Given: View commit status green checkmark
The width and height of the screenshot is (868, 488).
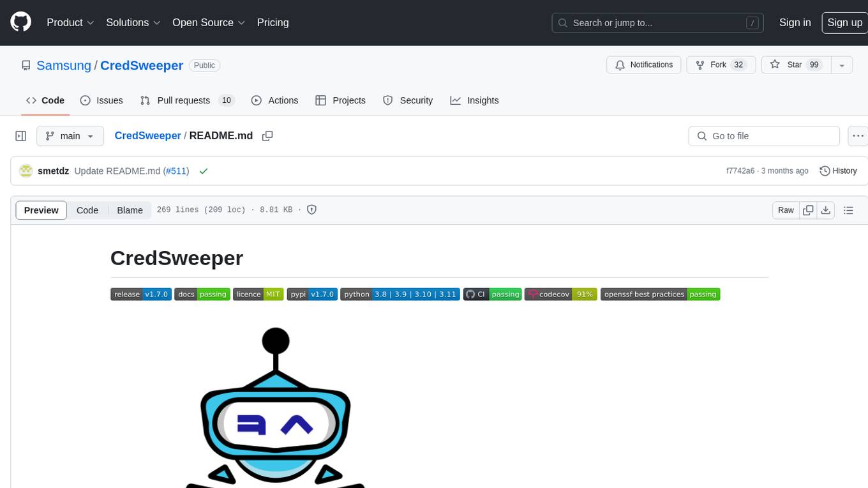Looking at the screenshot, I should pos(204,171).
